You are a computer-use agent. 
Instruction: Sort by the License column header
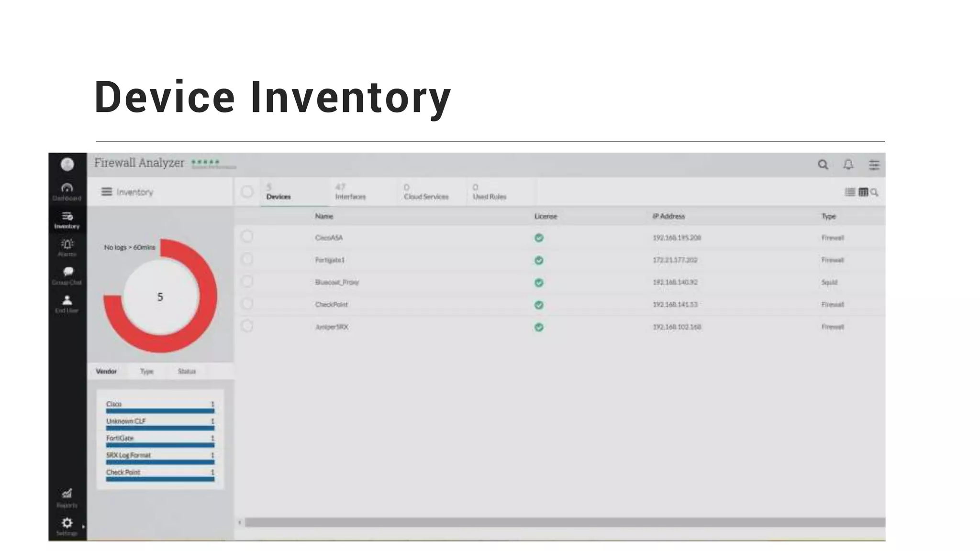(546, 216)
